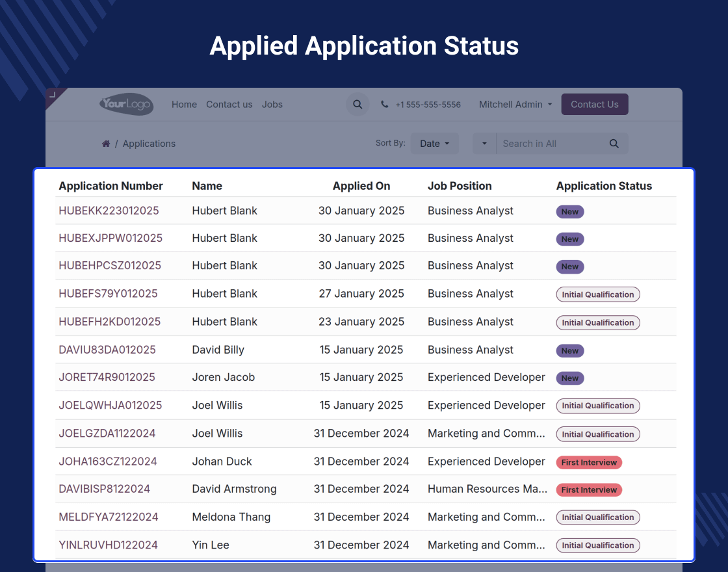Click the Name column header
Screen dimensions: 728x572
207,186
